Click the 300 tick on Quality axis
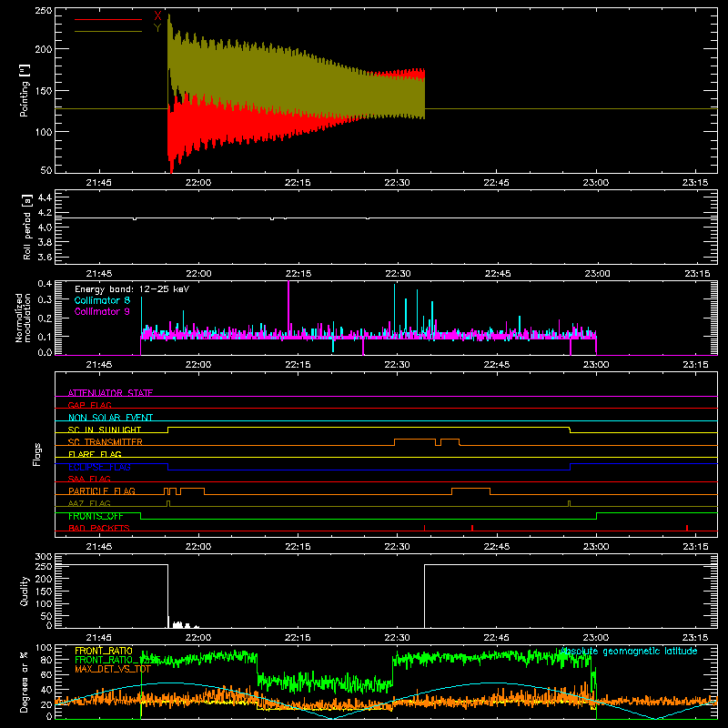The width and height of the screenshot is (728, 728). (x=44, y=557)
